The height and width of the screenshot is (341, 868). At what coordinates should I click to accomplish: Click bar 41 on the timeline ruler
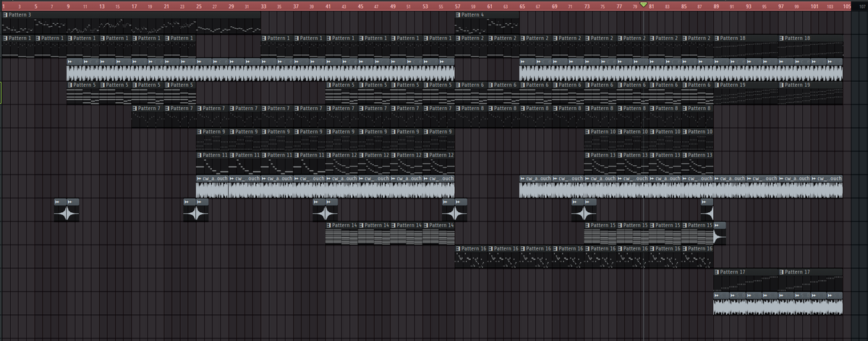click(x=328, y=6)
